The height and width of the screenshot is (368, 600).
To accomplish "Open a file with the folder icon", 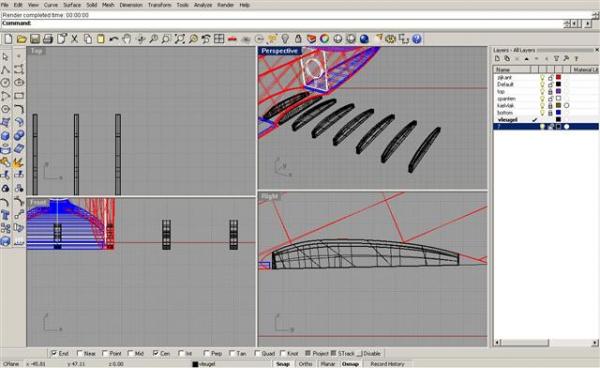I will coord(21,39).
